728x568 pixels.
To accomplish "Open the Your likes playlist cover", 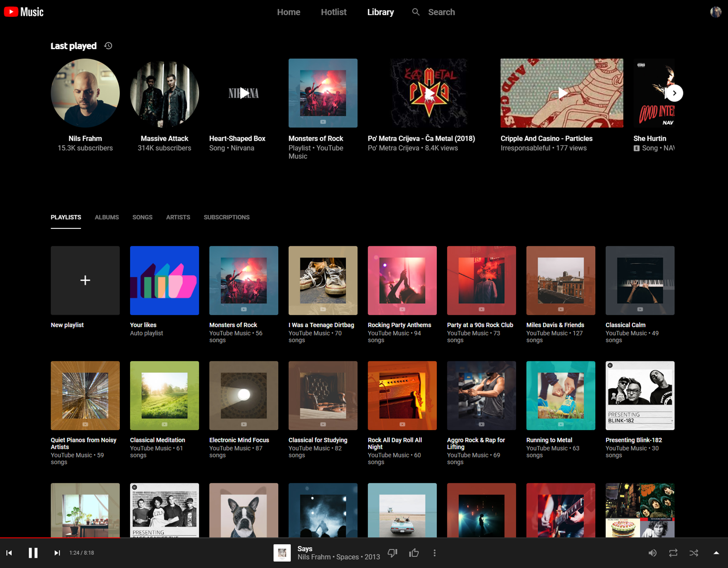I will coord(164,280).
